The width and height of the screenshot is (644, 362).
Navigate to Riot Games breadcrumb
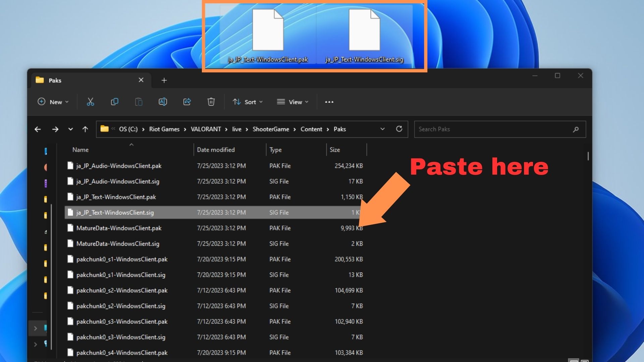click(x=164, y=129)
